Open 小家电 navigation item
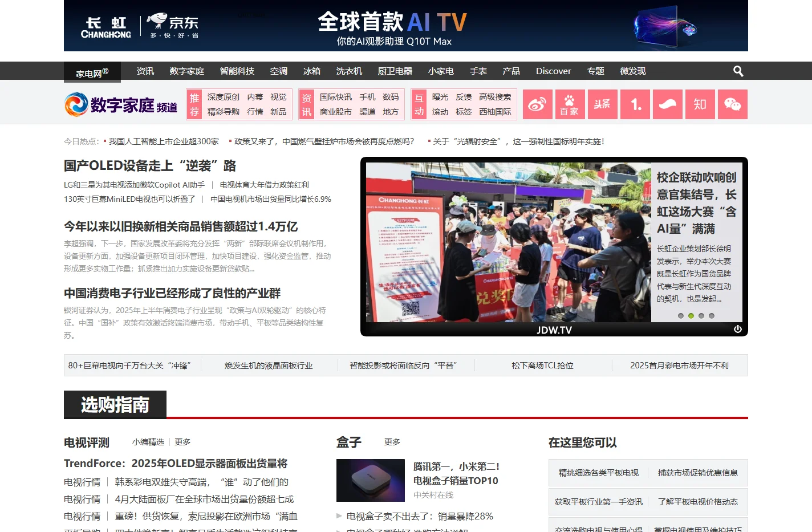This screenshot has width=812, height=532. pos(441,71)
